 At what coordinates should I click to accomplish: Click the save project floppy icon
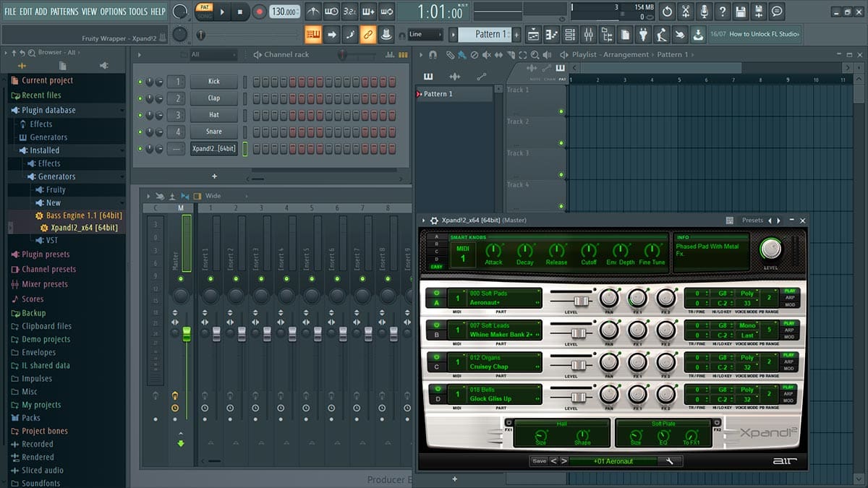(x=741, y=12)
